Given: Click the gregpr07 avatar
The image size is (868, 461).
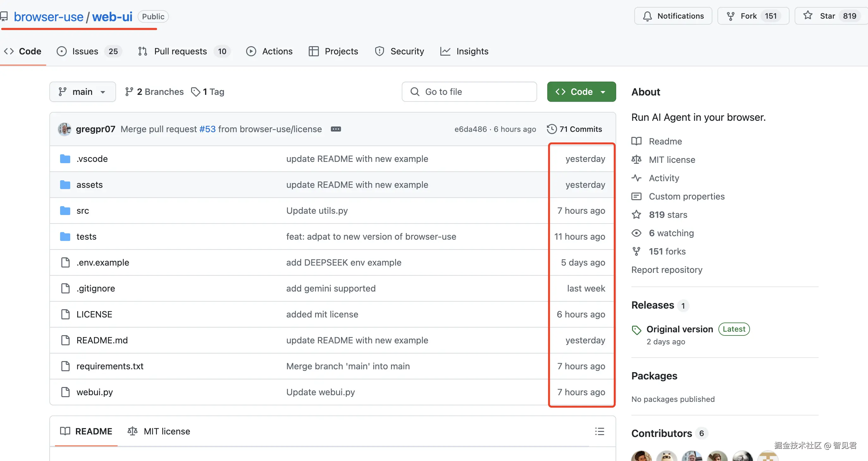Looking at the screenshot, I should [x=64, y=129].
